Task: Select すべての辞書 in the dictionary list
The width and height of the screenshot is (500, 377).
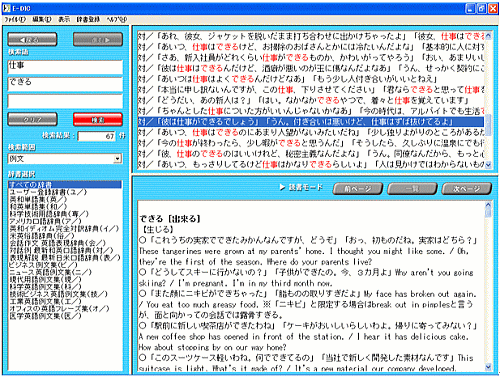Action: (65, 185)
